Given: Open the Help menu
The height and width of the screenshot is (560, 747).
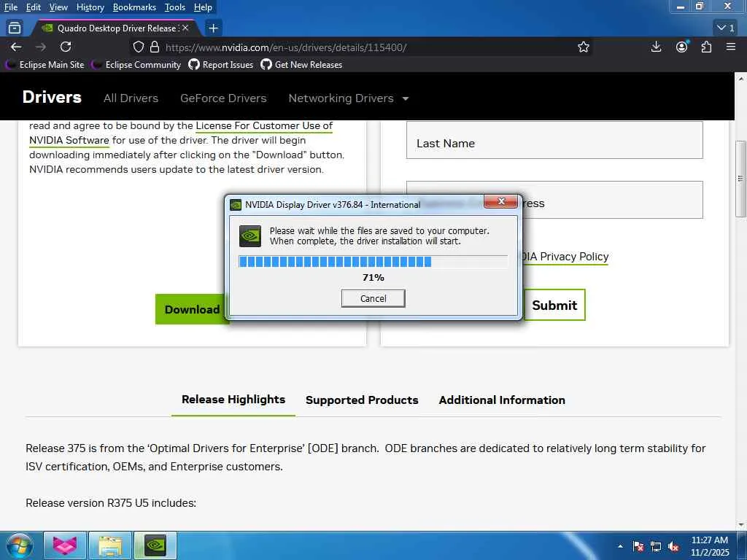Looking at the screenshot, I should [203, 7].
